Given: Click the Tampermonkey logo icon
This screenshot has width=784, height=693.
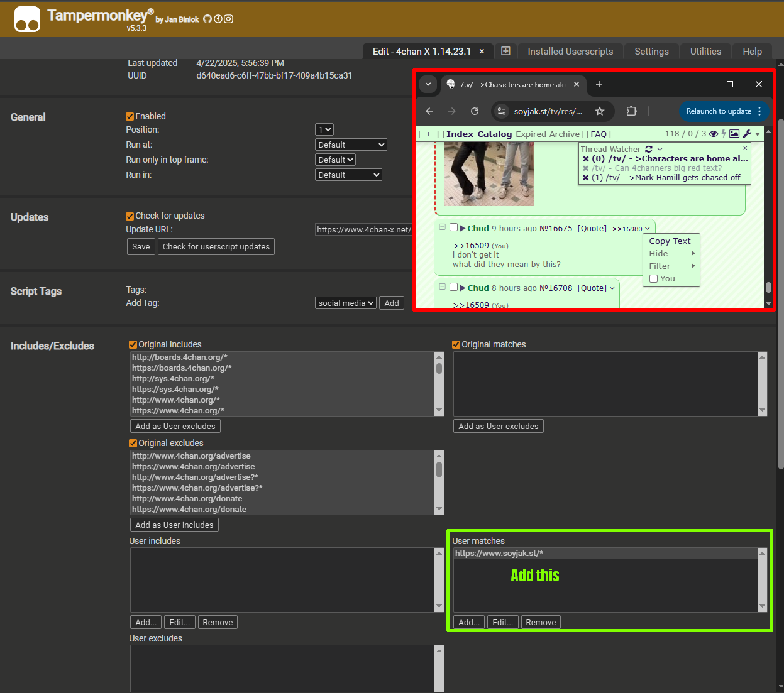Looking at the screenshot, I should pos(27,19).
